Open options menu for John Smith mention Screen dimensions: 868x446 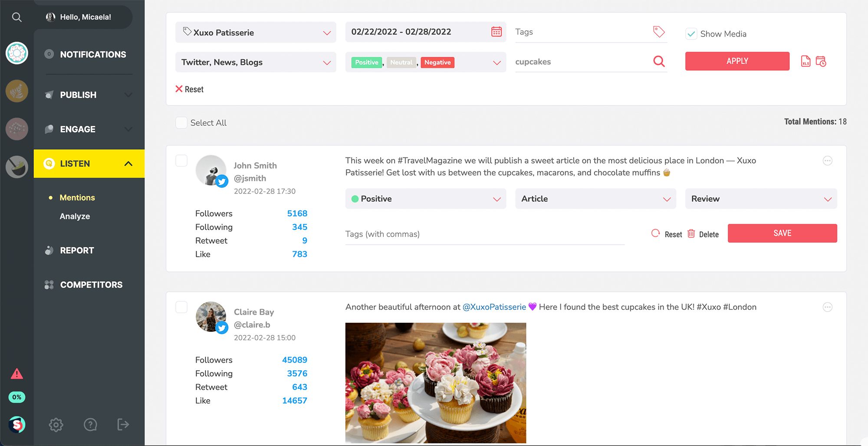(x=828, y=161)
